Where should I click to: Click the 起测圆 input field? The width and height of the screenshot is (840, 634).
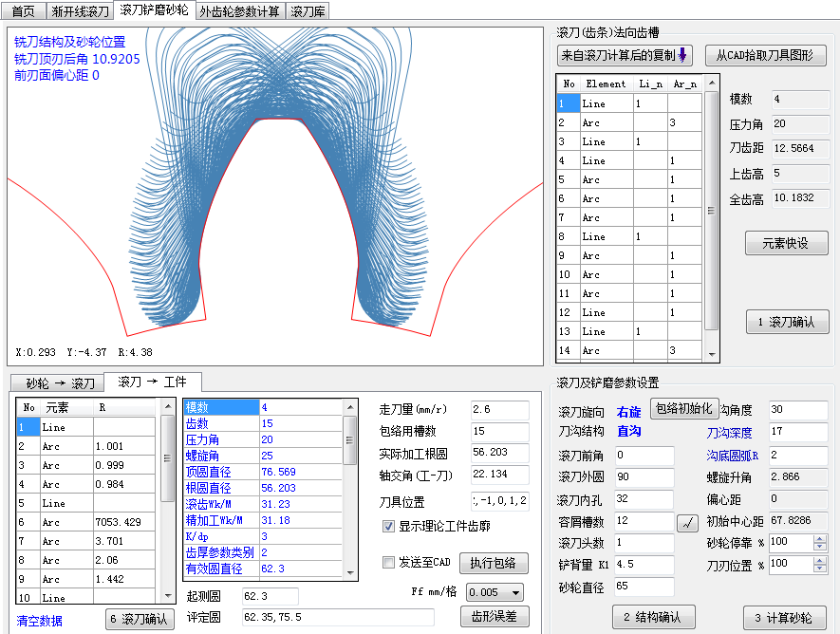(x=270, y=596)
